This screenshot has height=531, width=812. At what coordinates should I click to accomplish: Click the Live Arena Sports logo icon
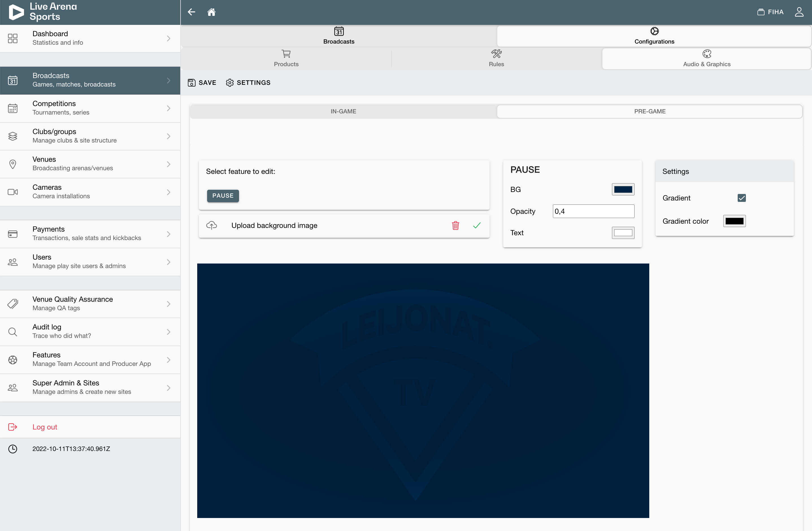coord(16,12)
